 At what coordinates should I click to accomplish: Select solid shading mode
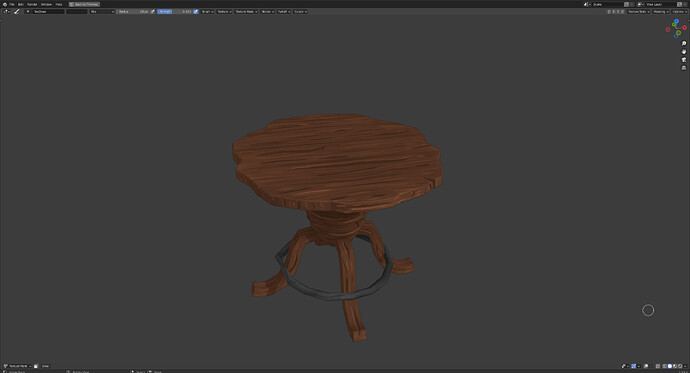670,366
